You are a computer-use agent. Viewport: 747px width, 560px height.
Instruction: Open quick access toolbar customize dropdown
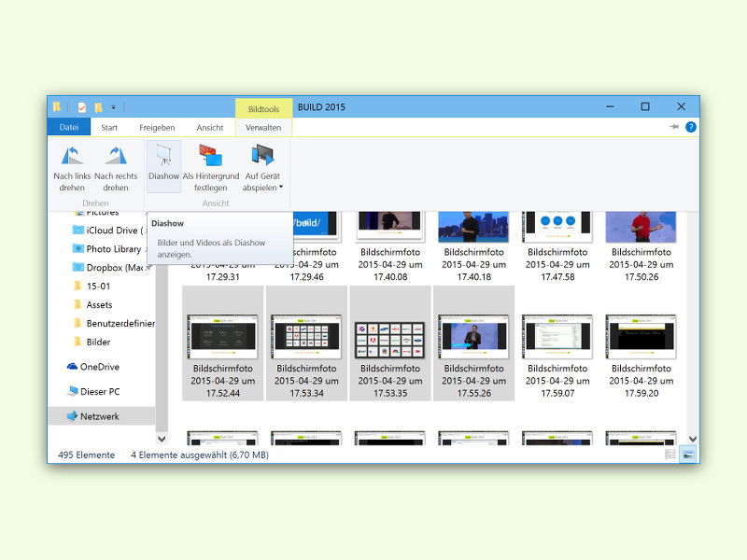113,107
